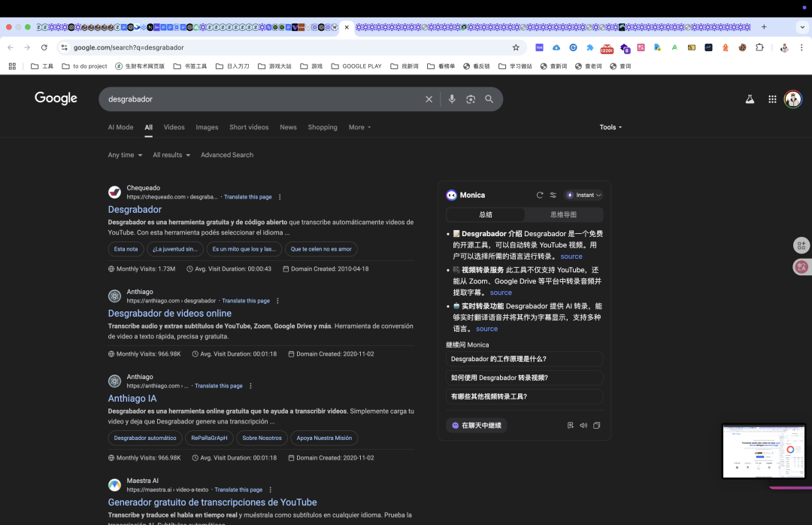Switch to the News tab

(289, 127)
